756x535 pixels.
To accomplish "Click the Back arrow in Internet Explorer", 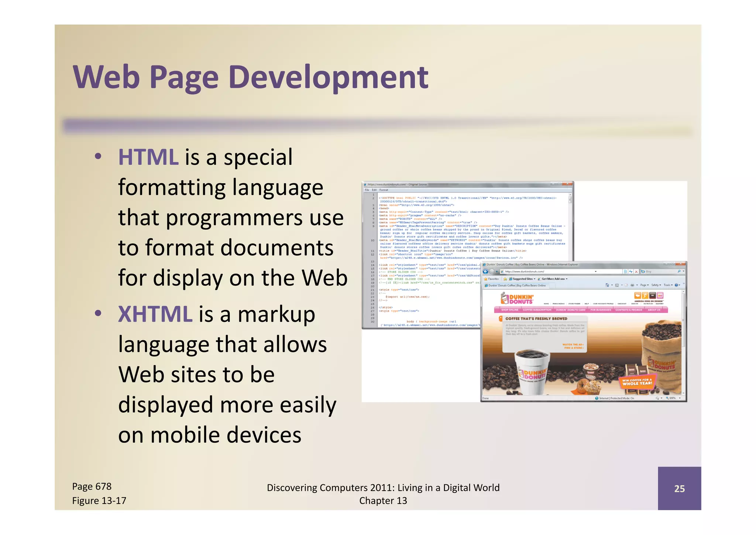I will coord(485,272).
